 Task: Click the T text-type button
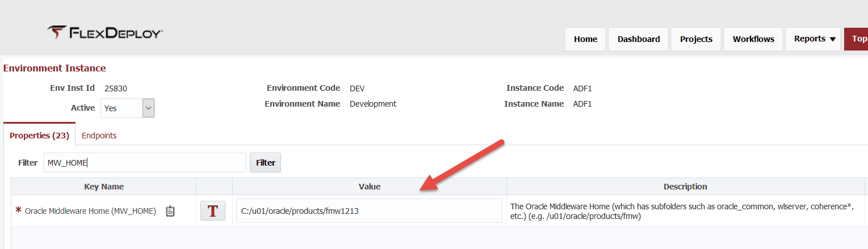(213, 211)
